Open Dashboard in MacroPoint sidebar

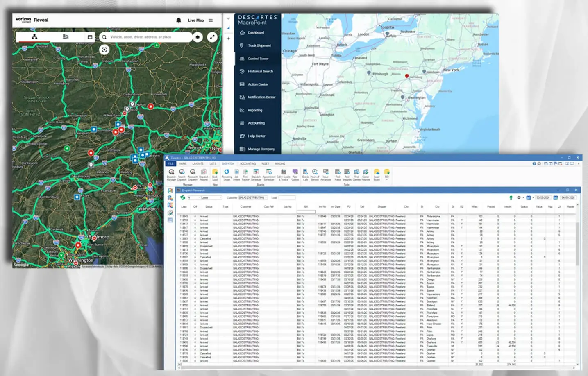coord(252,33)
